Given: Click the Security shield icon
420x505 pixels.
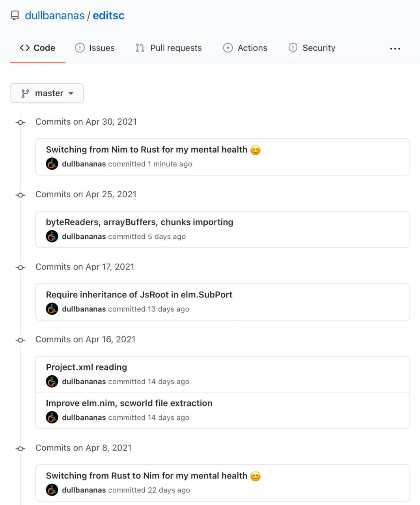Looking at the screenshot, I should pos(293,48).
